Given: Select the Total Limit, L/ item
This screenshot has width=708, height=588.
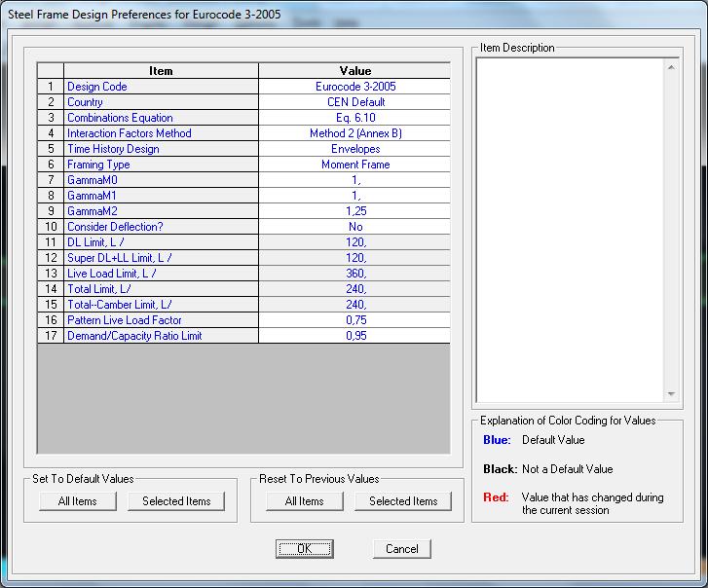Looking at the screenshot, I should [161, 289].
